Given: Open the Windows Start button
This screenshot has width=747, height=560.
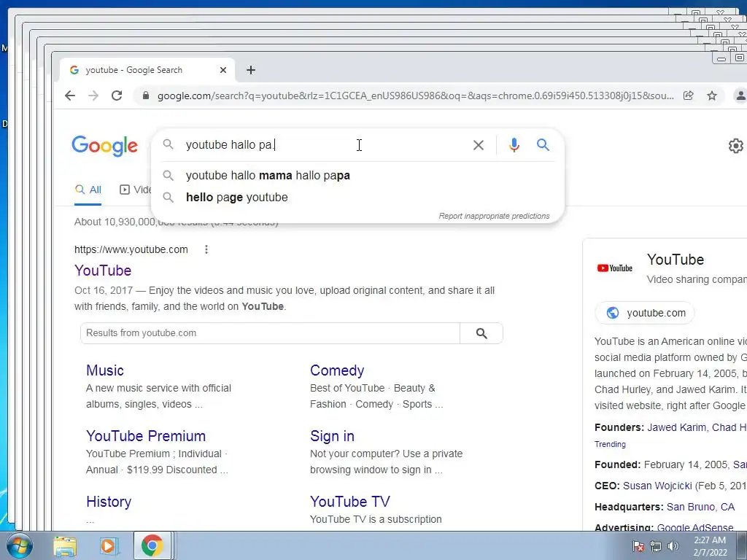Looking at the screenshot, I should tap(19, 546).
